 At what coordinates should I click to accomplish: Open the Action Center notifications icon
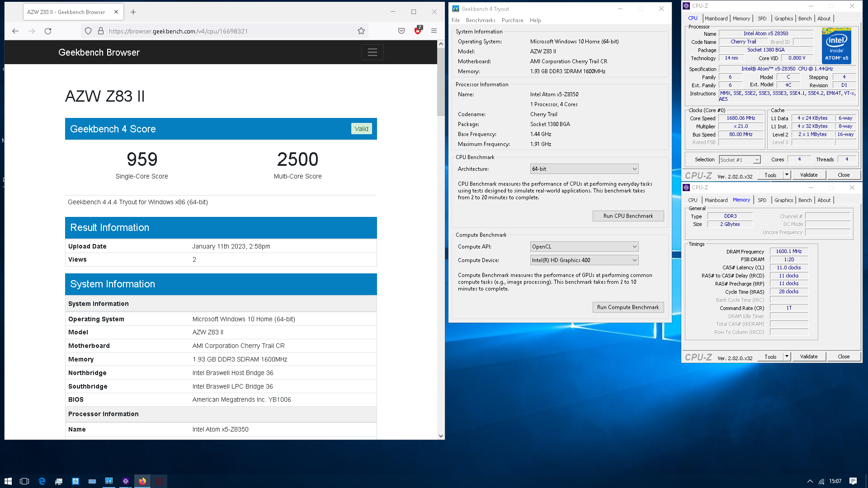853,481
